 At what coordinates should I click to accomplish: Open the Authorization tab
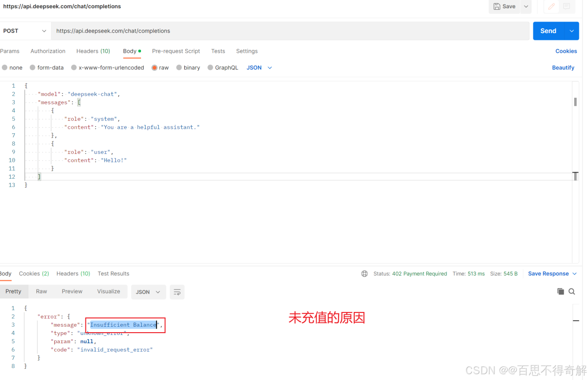coord(48,51)
